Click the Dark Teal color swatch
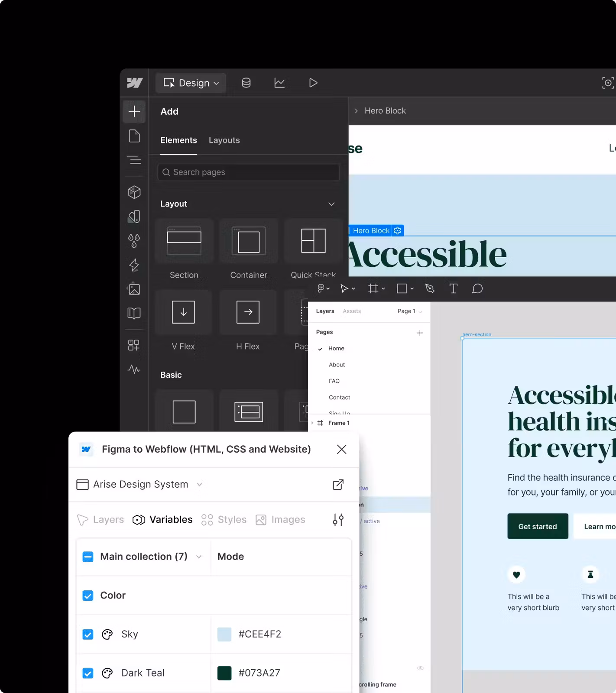Viewport: 616px width, 693px height. coord(224,673)
